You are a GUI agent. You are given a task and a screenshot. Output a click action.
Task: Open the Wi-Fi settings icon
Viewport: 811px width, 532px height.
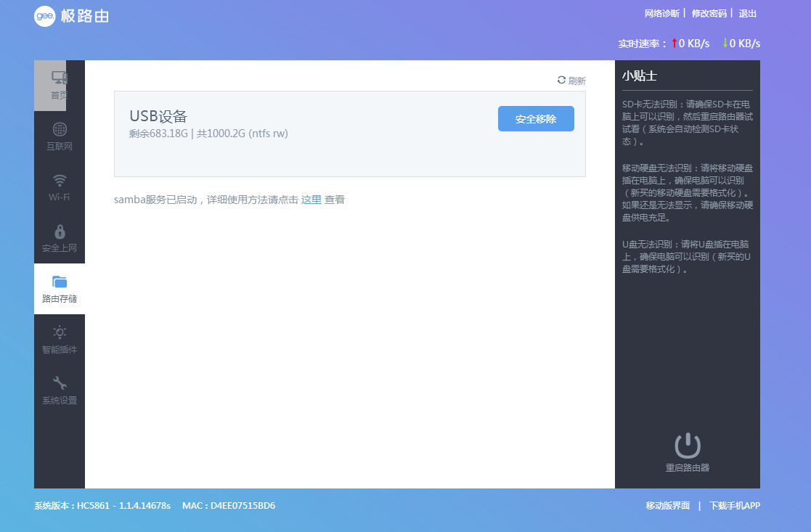tap(60, 180)
